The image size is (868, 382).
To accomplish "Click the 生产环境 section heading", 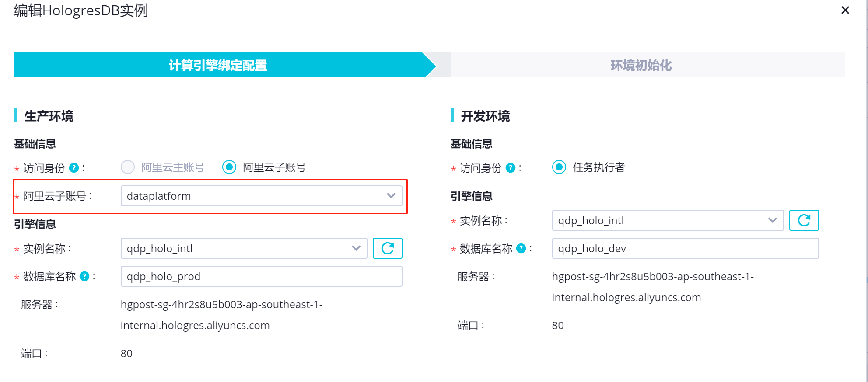I will (49, 116).
